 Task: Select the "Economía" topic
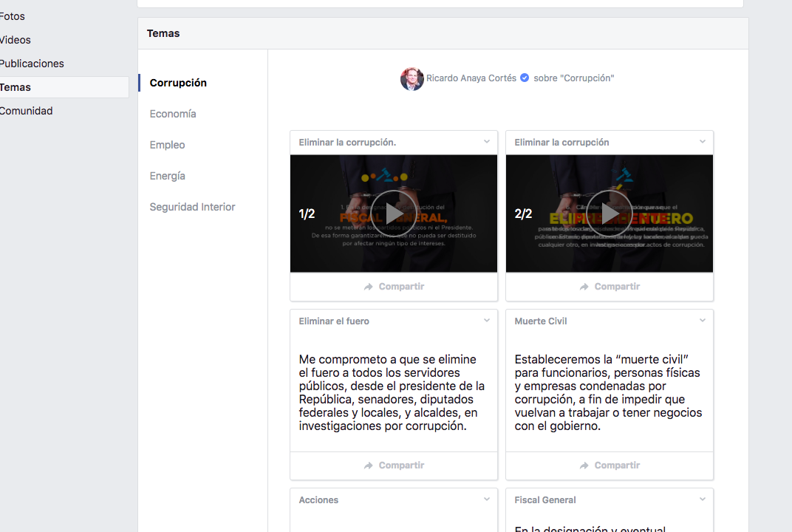coord(172,113)
